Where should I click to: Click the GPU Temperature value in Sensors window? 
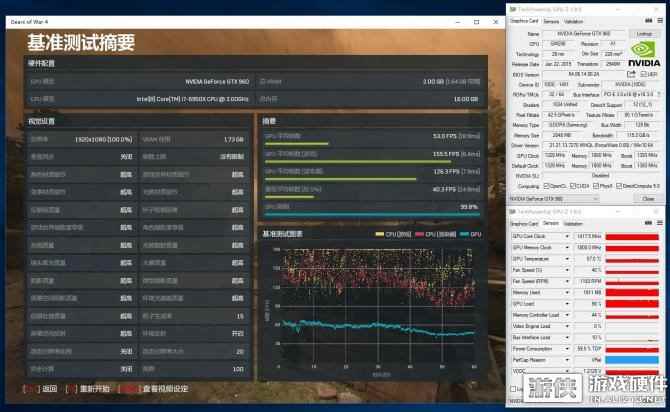click(x=588, y=259)
